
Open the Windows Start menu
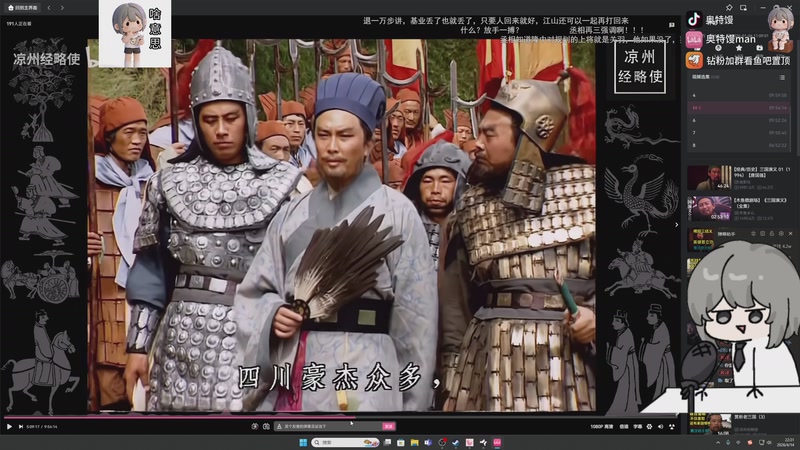point(303,442)
